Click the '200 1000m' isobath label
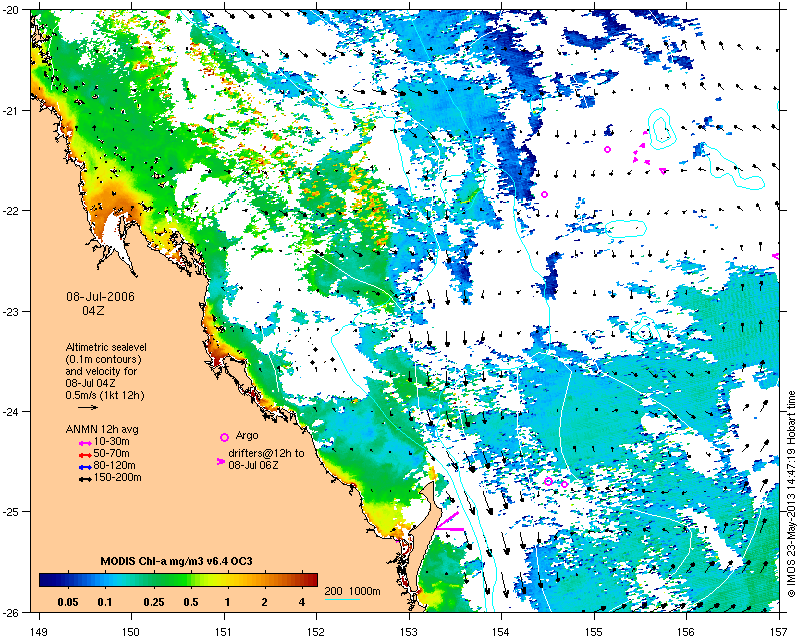The image size is (800, 640). [x=353, y=592]
